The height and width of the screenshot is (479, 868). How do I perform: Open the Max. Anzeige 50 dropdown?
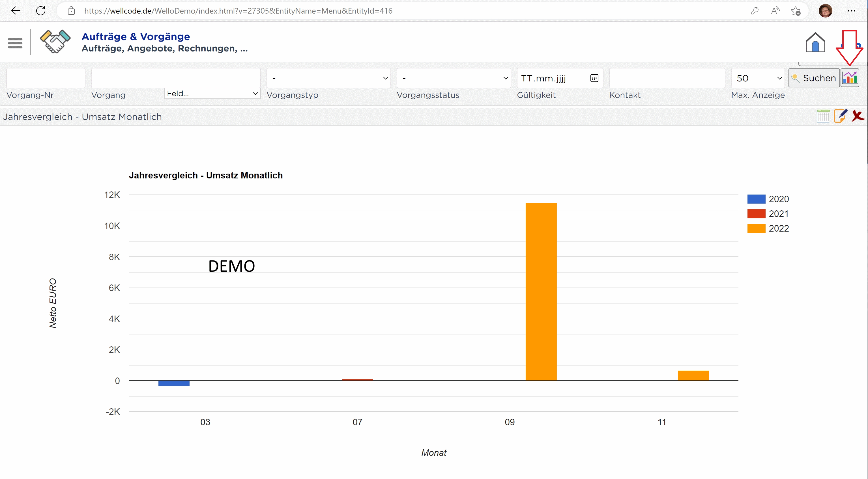pyautogui.click(x=758, y=78)
